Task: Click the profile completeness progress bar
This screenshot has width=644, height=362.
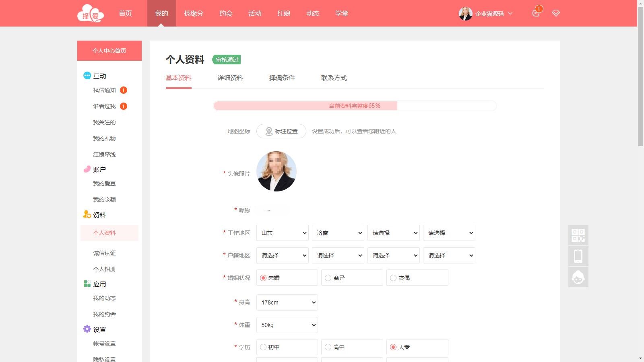Action: coord(355,106)
